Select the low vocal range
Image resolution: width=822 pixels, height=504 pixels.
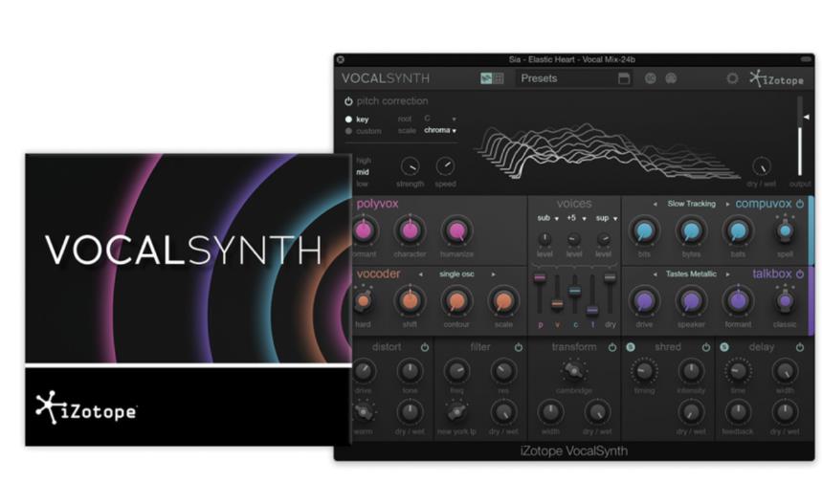pos(363,184)
